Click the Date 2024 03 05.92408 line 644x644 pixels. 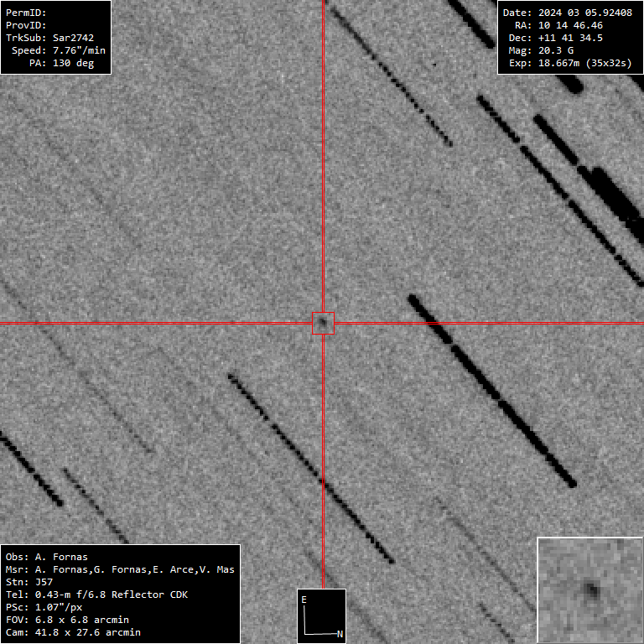pyautogui.click(x=566, y=13)
